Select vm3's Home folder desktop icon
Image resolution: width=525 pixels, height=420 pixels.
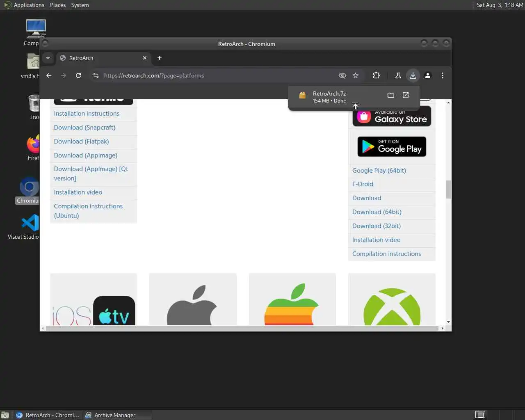click(x=30, y=66)
